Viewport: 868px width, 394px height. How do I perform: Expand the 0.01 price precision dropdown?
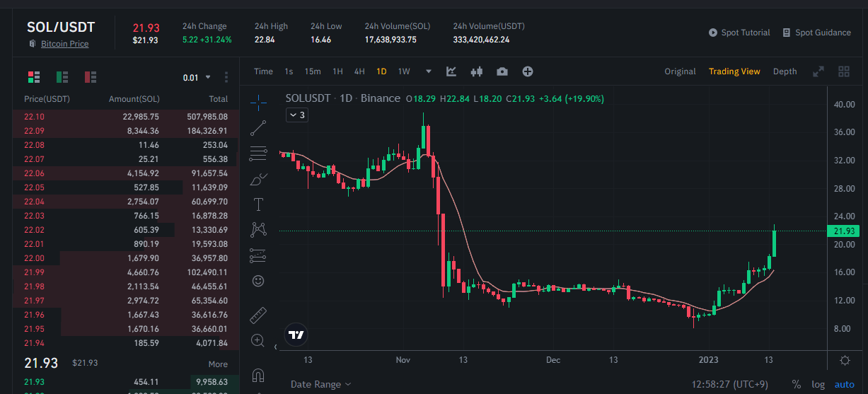click(197, 77)
